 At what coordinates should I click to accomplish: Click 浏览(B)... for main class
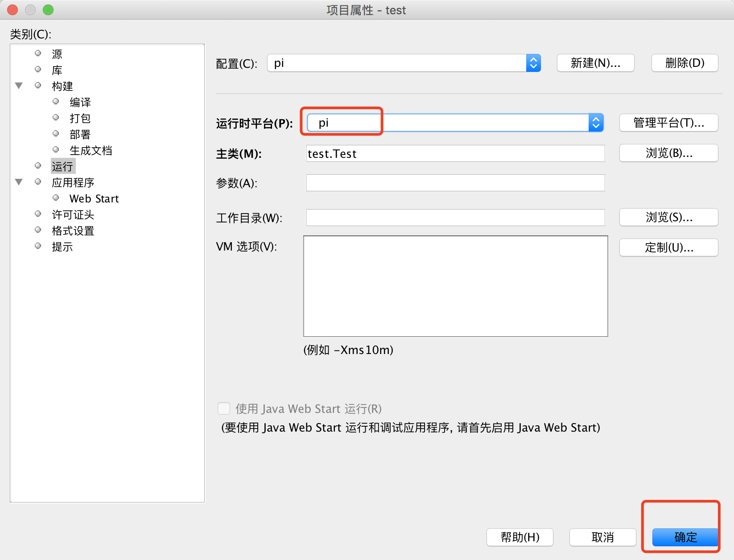[x=669, y=153]
